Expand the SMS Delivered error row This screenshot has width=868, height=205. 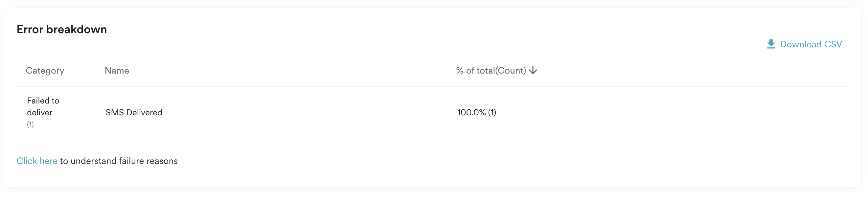134,112
